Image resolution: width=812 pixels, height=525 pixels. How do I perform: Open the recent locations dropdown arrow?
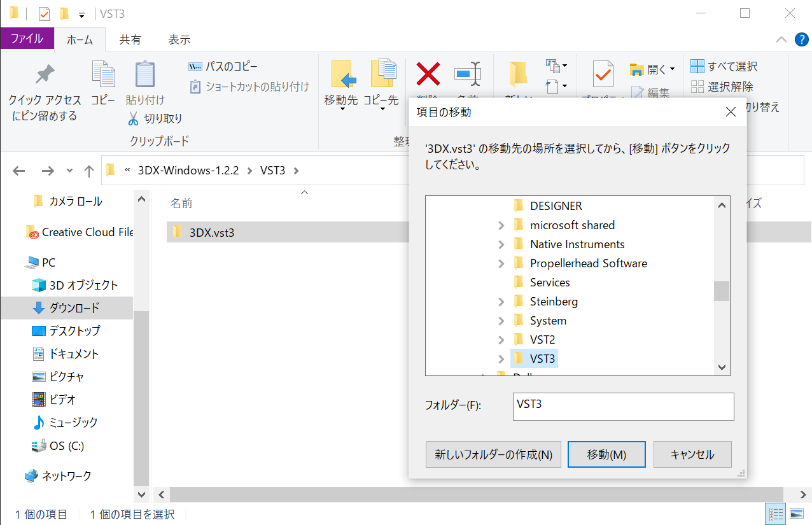[x=69, y=171]
